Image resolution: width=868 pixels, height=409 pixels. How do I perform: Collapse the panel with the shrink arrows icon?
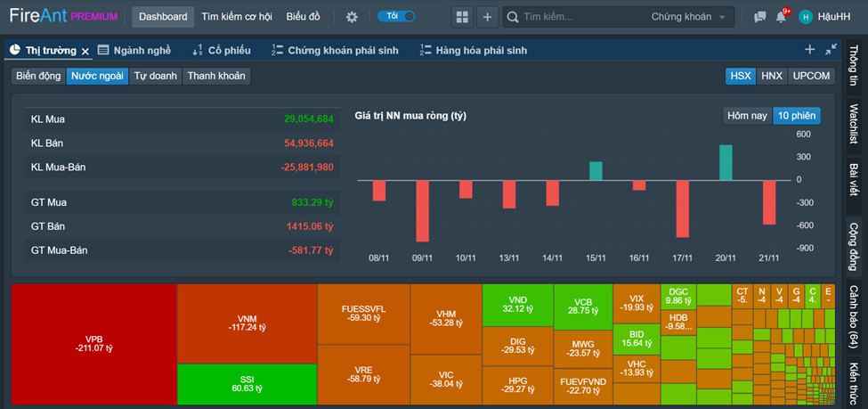(x=831, y=50)
